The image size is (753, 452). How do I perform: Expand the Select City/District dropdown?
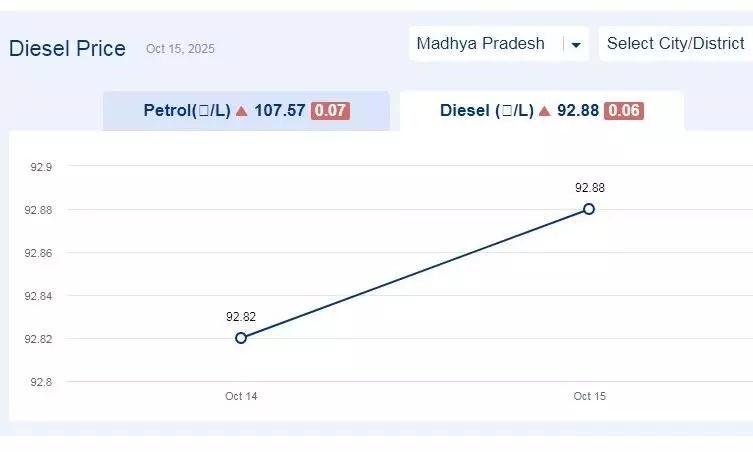click(675, 44)
